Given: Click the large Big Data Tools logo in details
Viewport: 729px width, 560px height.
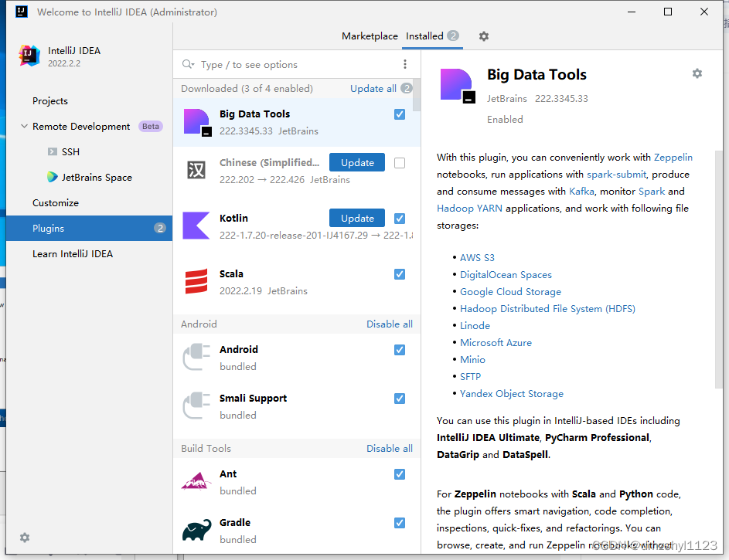Looking at the screenshot, I should click(x=458, y=86).
